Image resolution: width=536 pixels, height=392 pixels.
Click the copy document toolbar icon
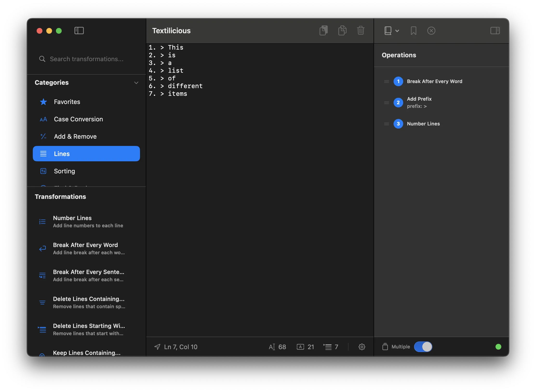[x=342, y=31]
